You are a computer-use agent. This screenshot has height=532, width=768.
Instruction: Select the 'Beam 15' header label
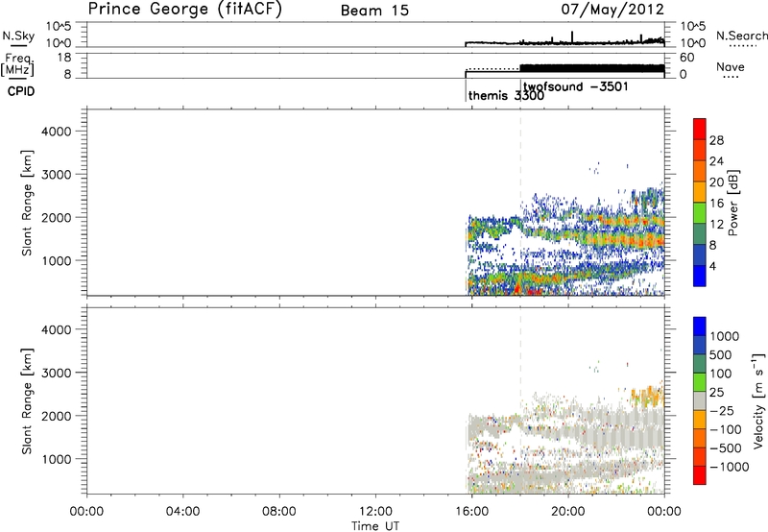[374, 11]
